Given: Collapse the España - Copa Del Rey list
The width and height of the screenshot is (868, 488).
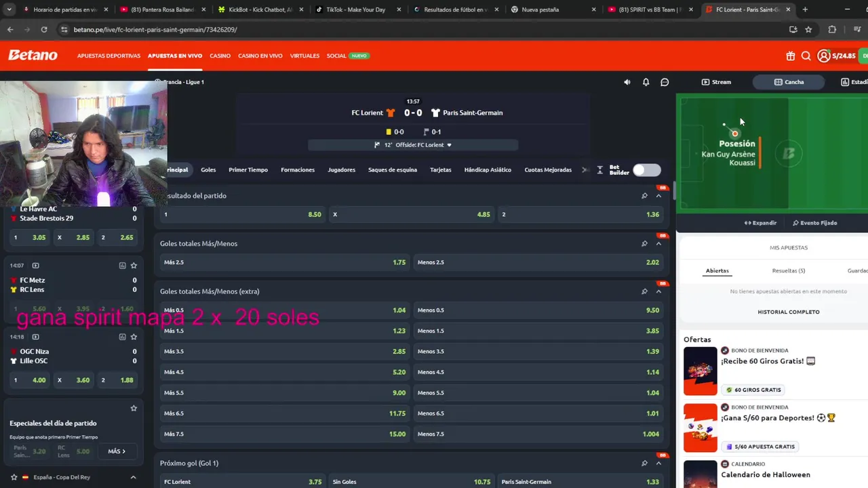Looking at the screenshot, I should [133, 477].
